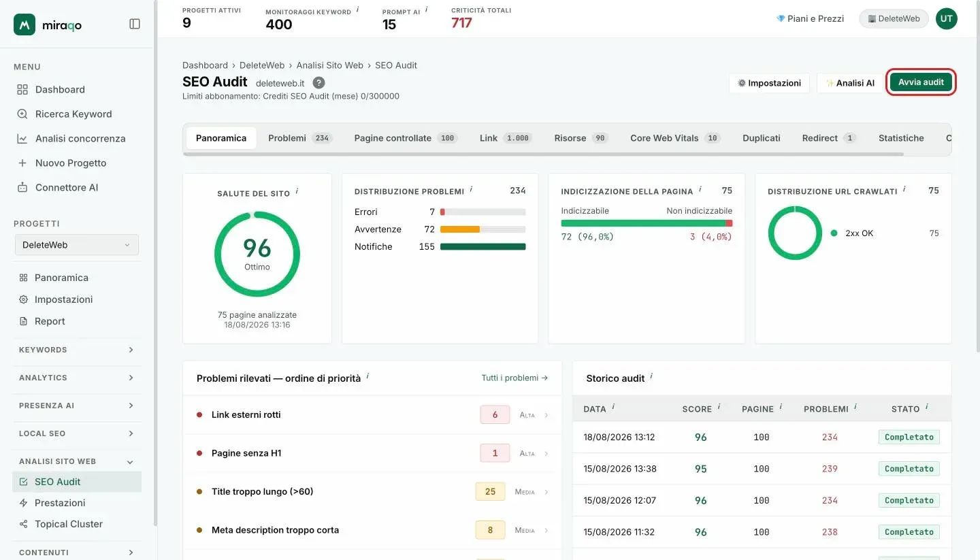980x560 pixels.
Task: Select the Duplicati tab
Action: coord(762,138)
